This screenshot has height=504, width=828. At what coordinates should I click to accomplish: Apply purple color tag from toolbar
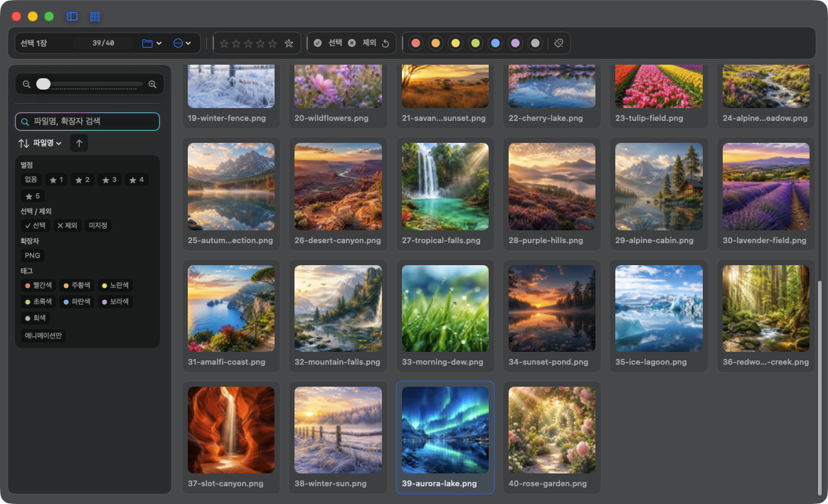click(516, 43)
